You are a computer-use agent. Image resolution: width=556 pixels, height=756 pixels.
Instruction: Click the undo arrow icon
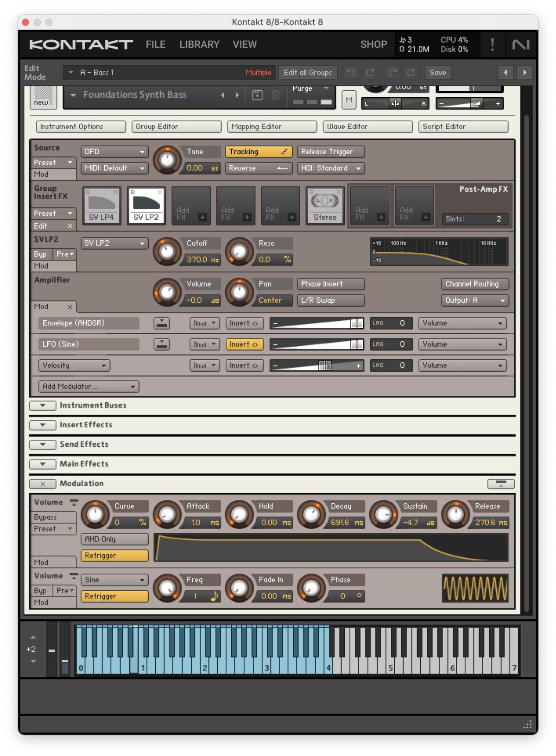(x=351, y=72)
